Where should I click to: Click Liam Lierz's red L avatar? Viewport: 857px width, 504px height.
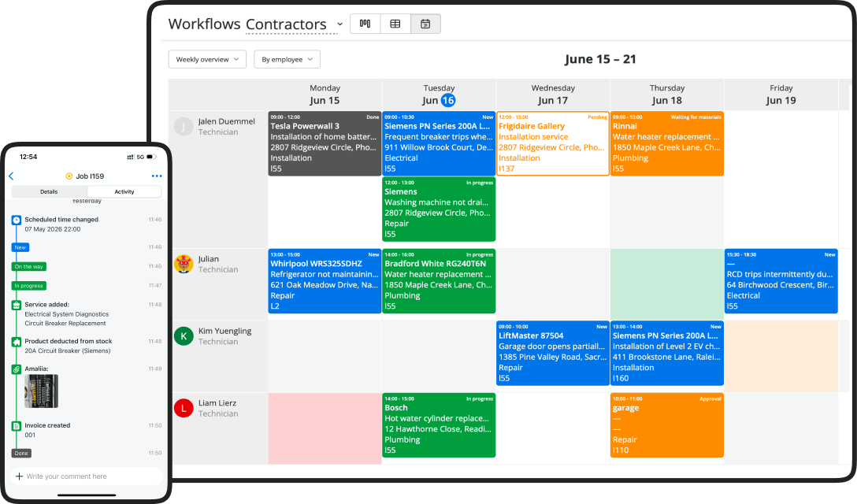click(184, 408)
